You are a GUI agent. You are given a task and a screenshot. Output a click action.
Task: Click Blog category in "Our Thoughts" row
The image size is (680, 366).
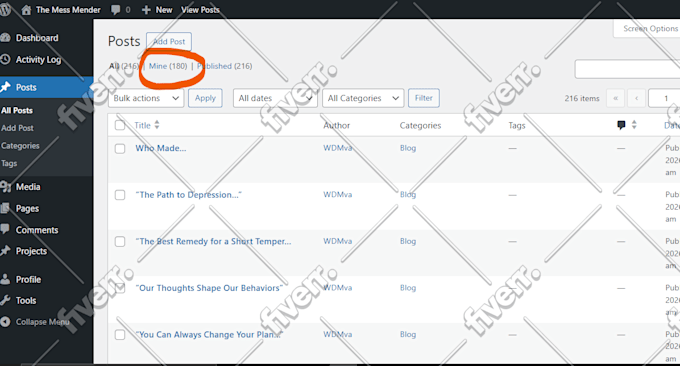(x=408, y=288)
